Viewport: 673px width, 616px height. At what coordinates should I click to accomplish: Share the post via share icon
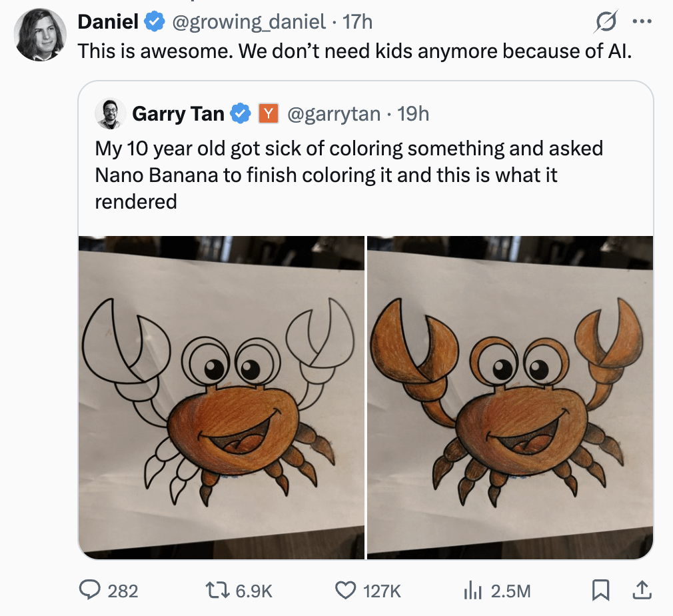641,590
